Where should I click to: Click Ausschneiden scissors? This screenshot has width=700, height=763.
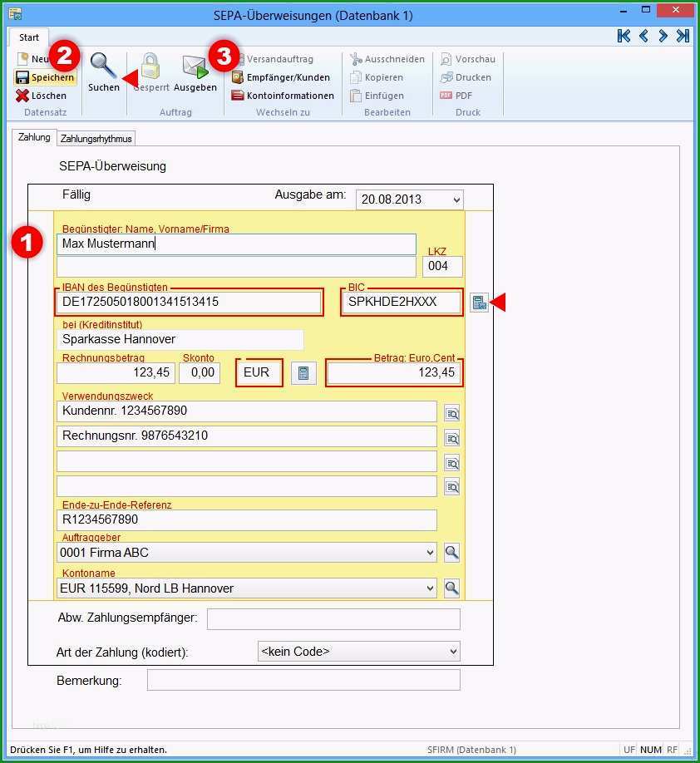pos(387,59)
